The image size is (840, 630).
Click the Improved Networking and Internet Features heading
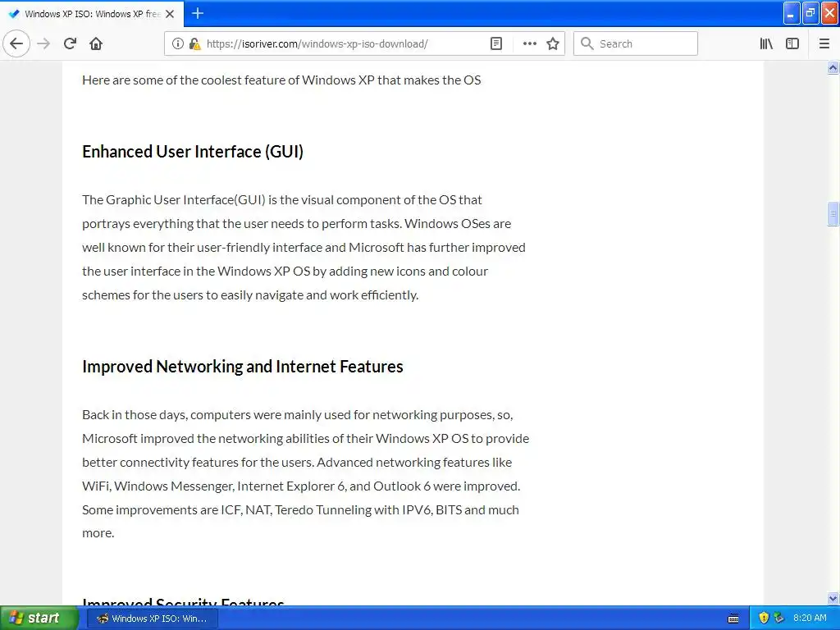pos(243,367)
